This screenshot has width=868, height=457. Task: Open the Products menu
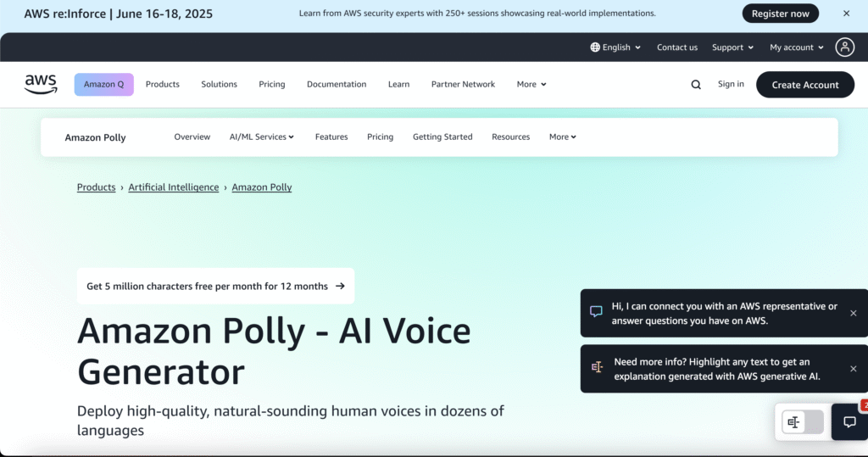162,84
